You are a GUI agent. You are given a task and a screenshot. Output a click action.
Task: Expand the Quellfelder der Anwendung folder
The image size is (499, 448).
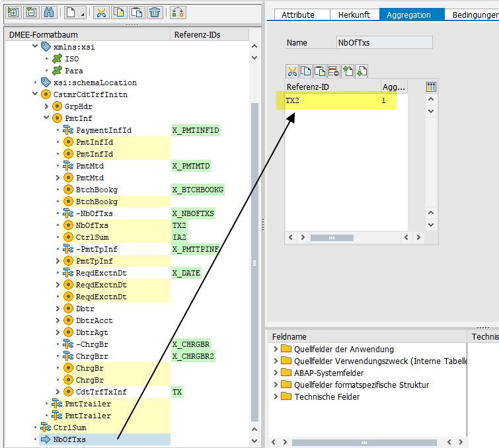coord(276,349)
